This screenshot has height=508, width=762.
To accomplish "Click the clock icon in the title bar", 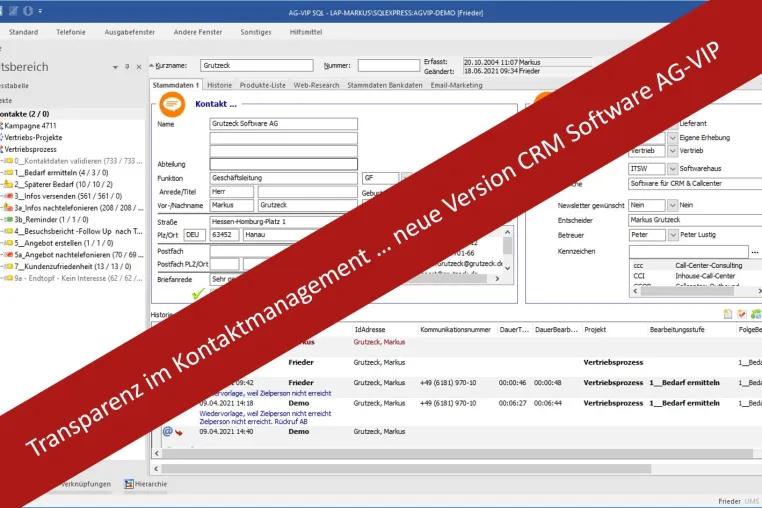I will point(28,11).
